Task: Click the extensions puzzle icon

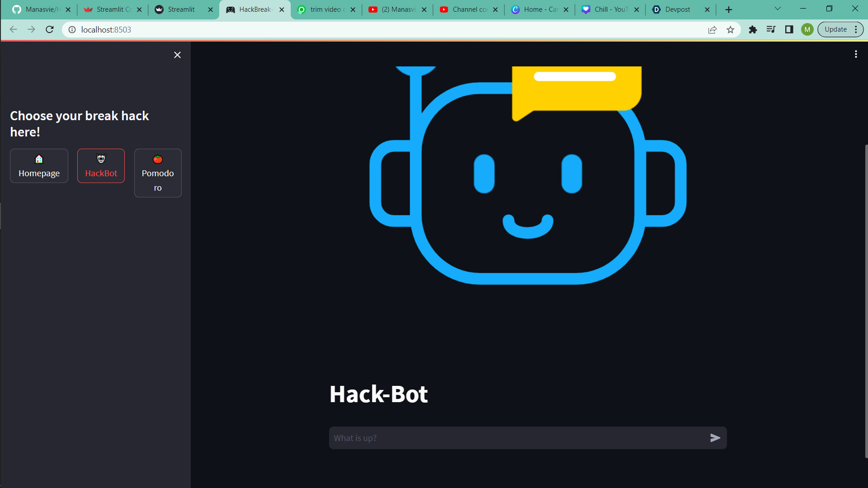Action: 753,29
